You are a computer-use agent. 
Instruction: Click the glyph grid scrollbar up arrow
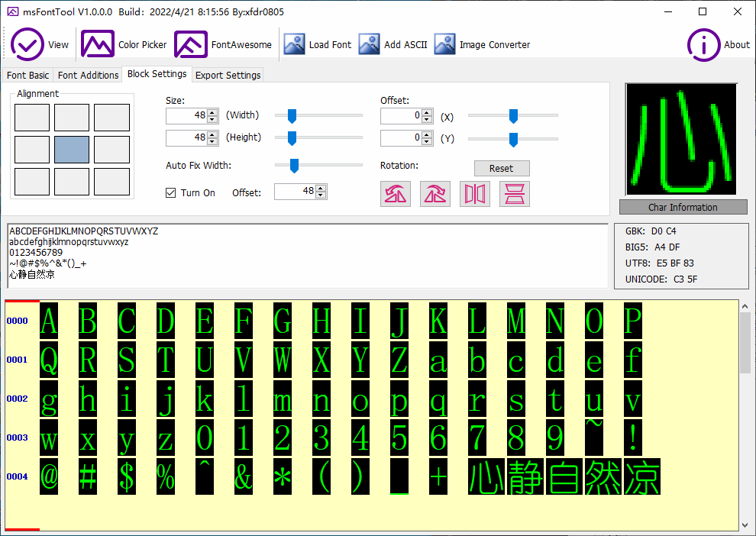pyautogui.click(x=745, y=306)
